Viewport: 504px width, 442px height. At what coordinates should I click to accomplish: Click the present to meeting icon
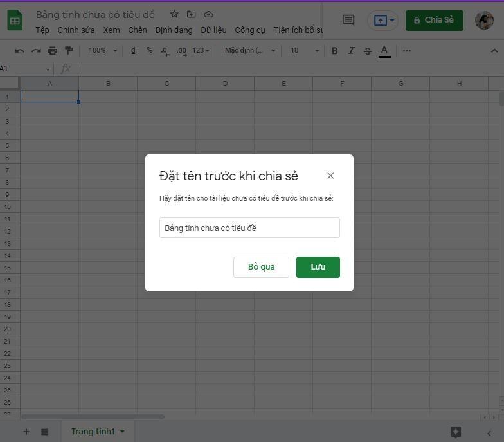(381, 21)
